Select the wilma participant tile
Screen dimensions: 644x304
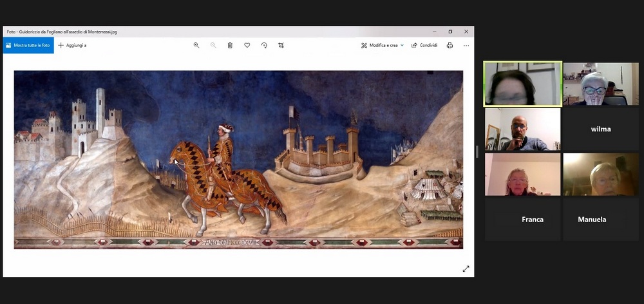click(x=601, y=129)
